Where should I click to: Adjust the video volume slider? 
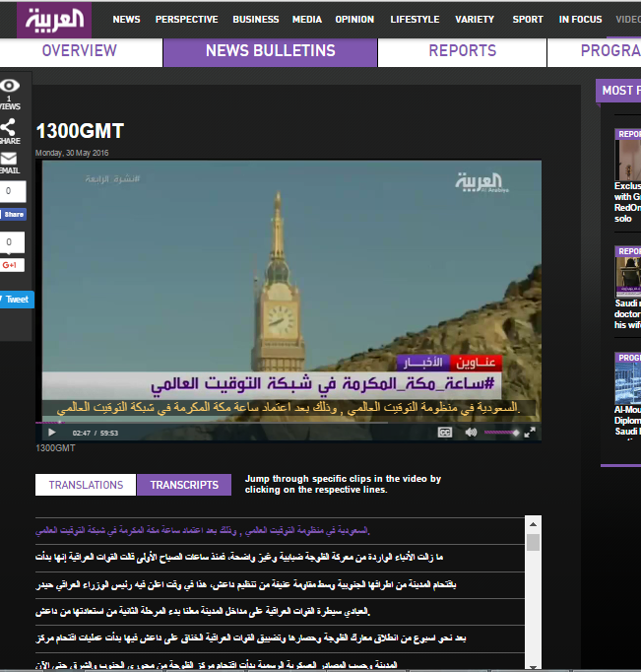501,433
